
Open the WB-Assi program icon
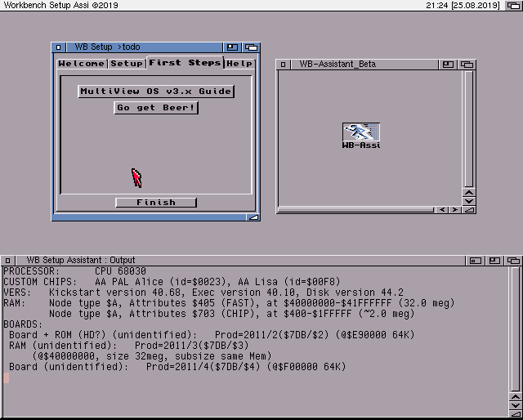pos(361,133)
